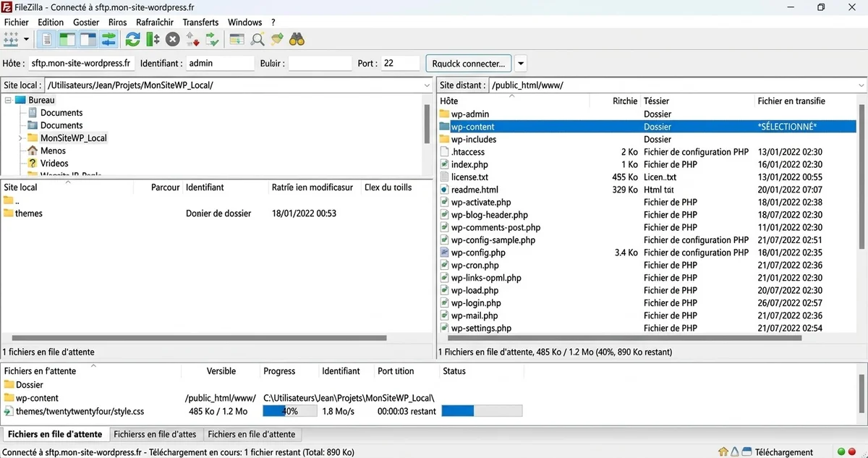The height and width of the screenshot is (458, 868).
Task: Toggle the transfer queue panel
Action: pos(109,39)
